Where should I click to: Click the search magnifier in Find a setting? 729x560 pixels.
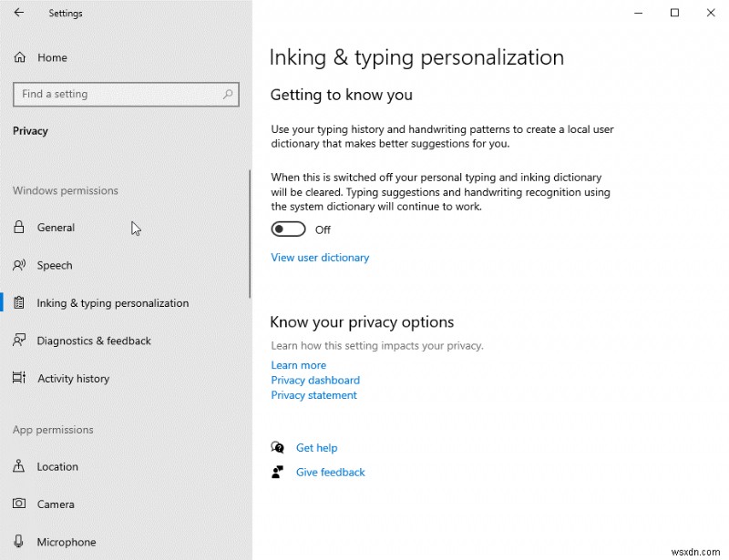(229, 94)
